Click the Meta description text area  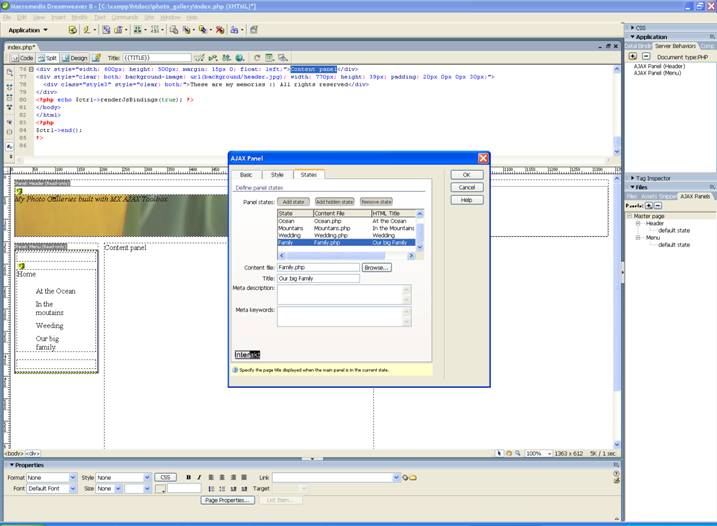click(344, 295)
